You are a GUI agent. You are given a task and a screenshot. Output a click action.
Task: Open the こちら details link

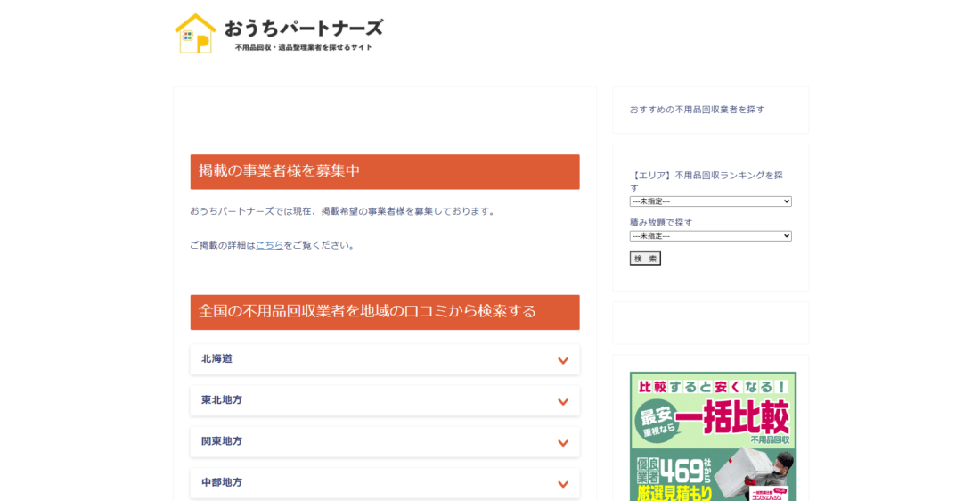(269, 245)
